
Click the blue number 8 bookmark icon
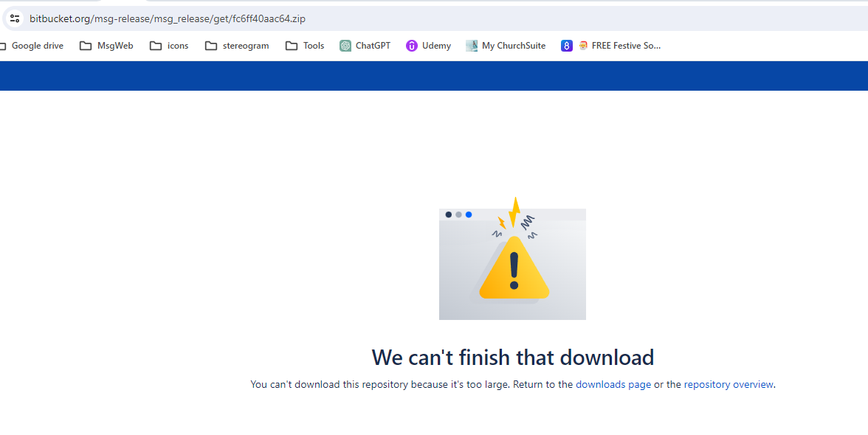click(566, 46)
